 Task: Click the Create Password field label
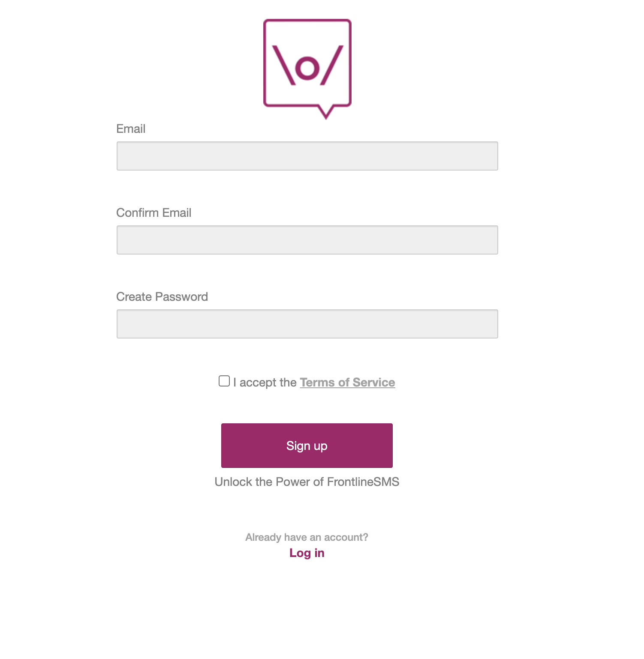tap(162, 297)
